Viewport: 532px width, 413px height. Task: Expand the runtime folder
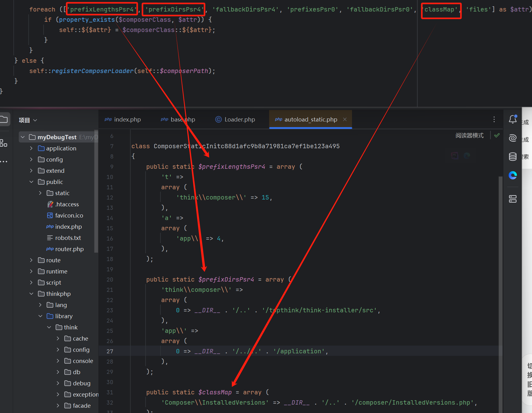coord(31,271)
